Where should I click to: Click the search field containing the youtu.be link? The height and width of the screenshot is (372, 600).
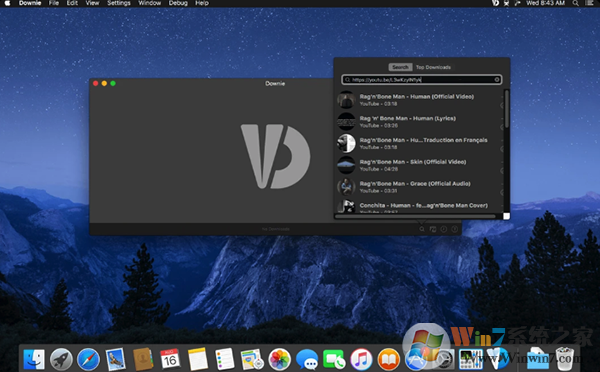422,80
